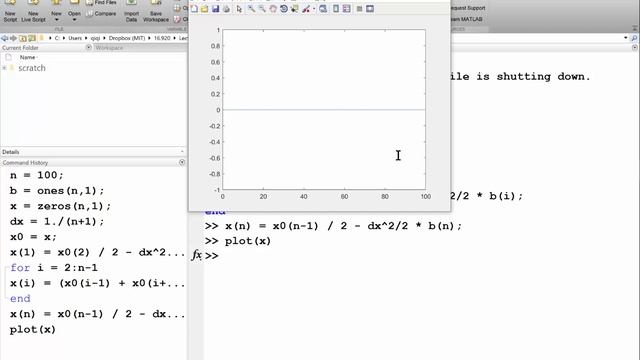Select the qiqi path segment
Viewport: 640px width, 360px height.
click(x=96, y=38)
